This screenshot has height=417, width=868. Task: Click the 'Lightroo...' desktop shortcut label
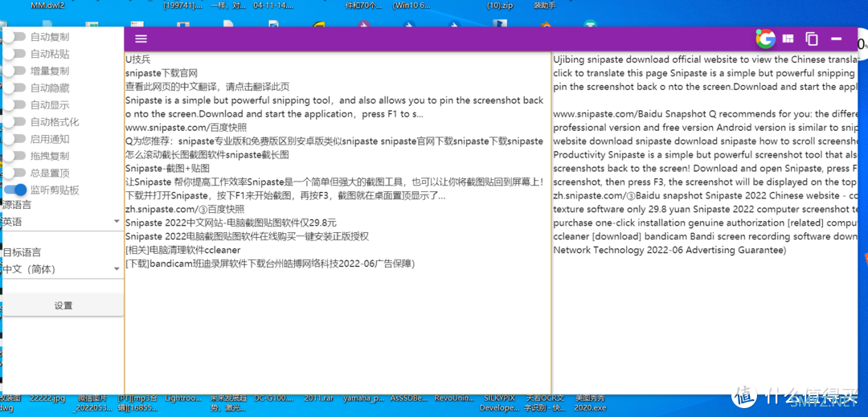point(183,399)
